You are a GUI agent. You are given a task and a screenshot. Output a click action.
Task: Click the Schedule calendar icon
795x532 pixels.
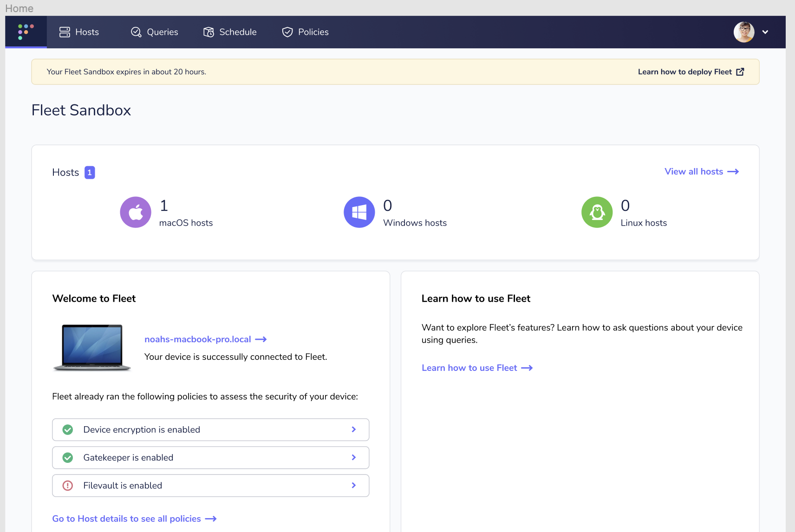pos(208,32)
